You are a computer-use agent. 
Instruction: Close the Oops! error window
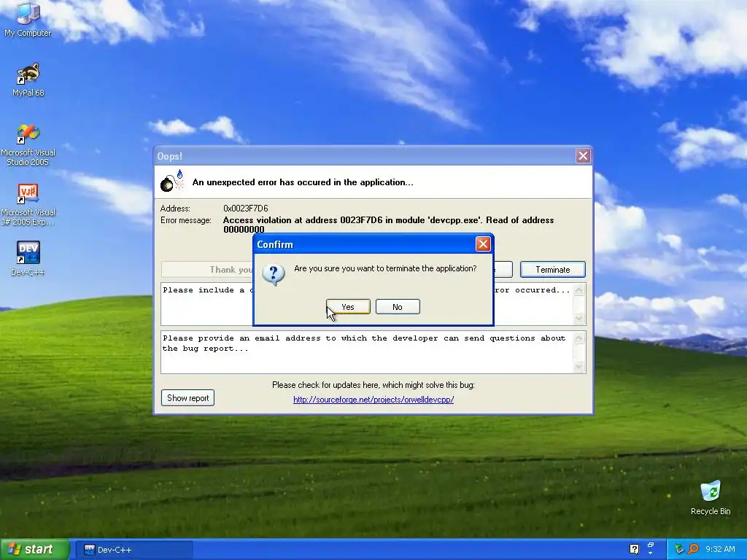click(x=583, y=156)
